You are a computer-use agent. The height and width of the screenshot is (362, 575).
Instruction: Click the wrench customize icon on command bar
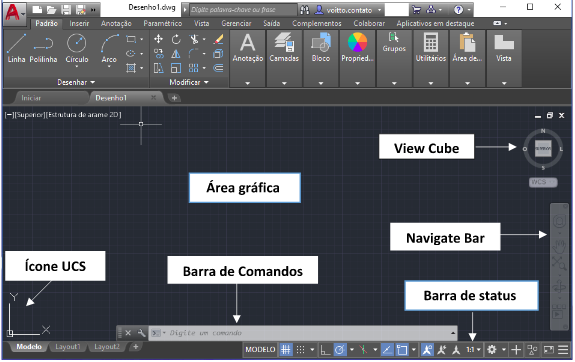pos(142,333)
